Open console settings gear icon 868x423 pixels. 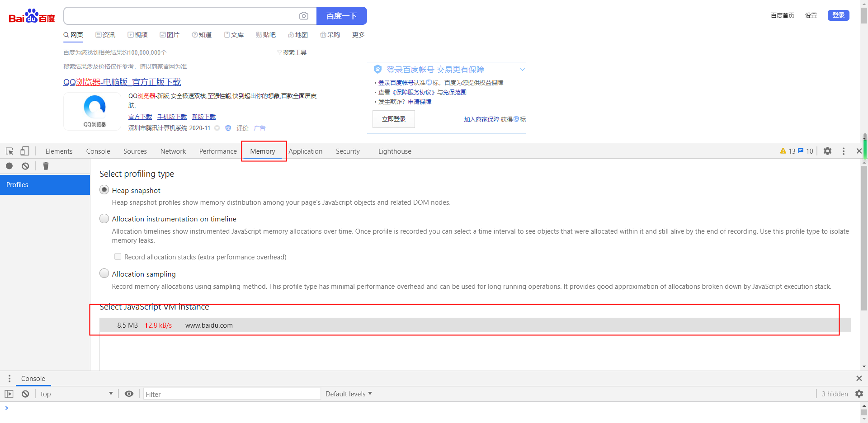(859, 394)
